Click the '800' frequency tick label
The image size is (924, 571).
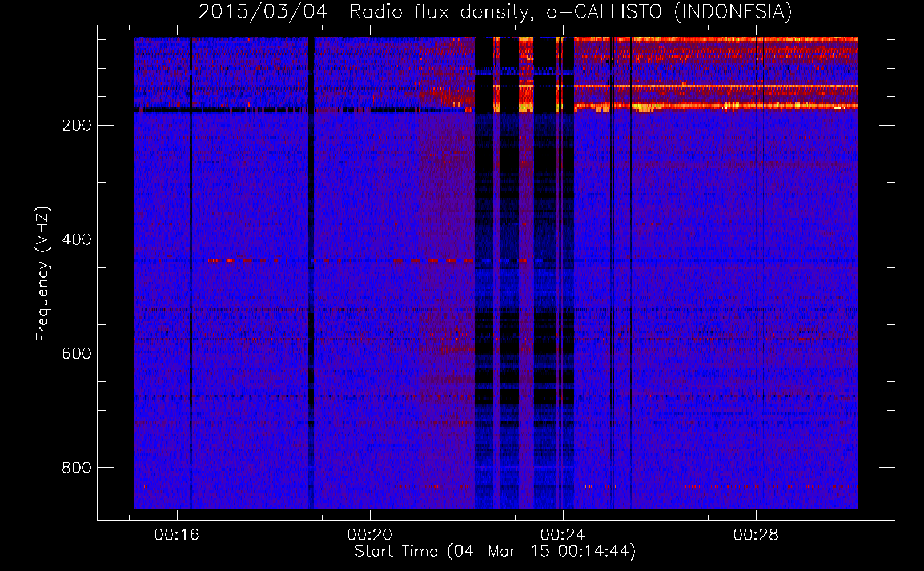click(77, 468)
